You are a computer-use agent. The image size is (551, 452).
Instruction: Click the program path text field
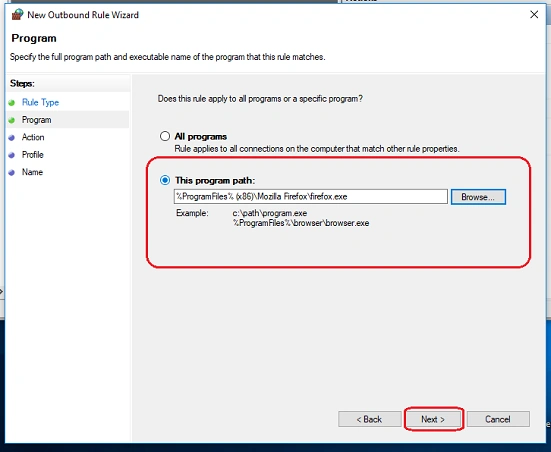(x=311, y=196)
